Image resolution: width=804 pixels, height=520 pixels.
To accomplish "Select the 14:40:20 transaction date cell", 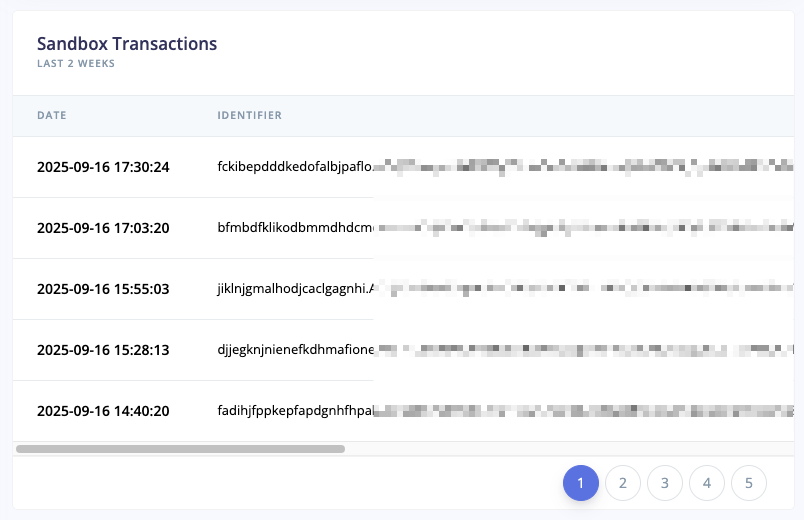I will point(103,411).
